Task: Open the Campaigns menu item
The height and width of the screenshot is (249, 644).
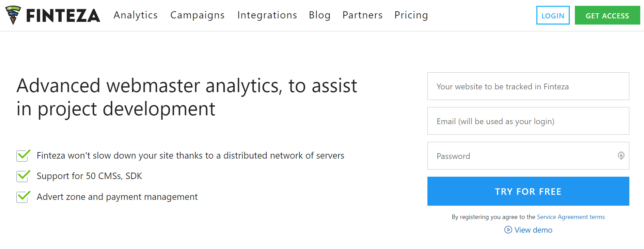Action: 198,15
